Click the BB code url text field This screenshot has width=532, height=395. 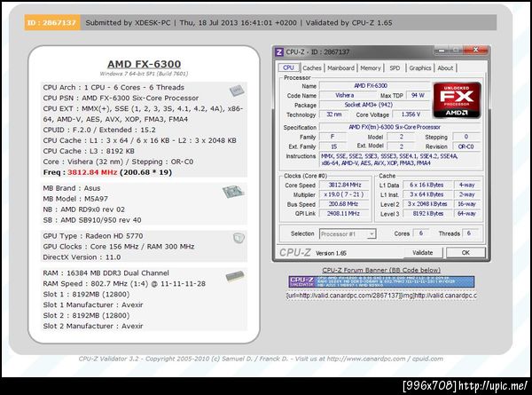(x=381, y=296)
